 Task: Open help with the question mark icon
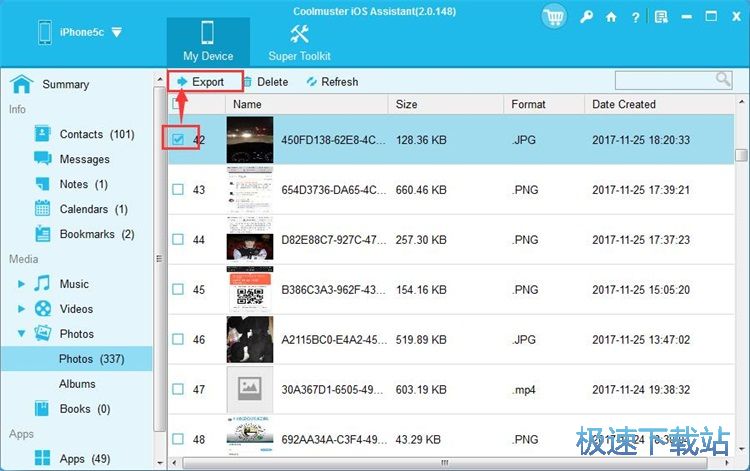(635, 18)
